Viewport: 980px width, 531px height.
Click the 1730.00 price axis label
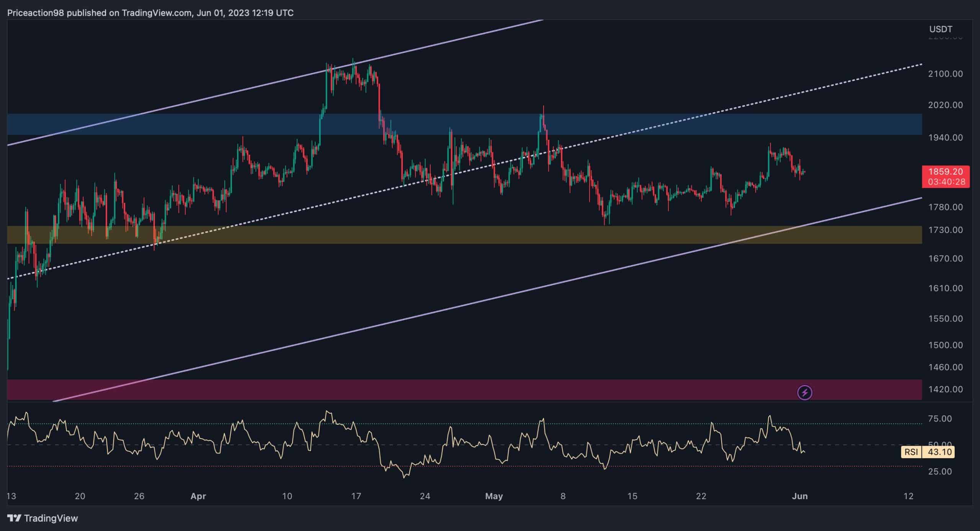click(945, 230)
